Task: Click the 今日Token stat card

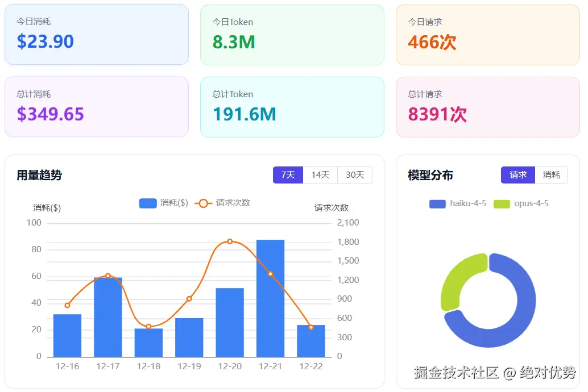Action: (292, 34)
